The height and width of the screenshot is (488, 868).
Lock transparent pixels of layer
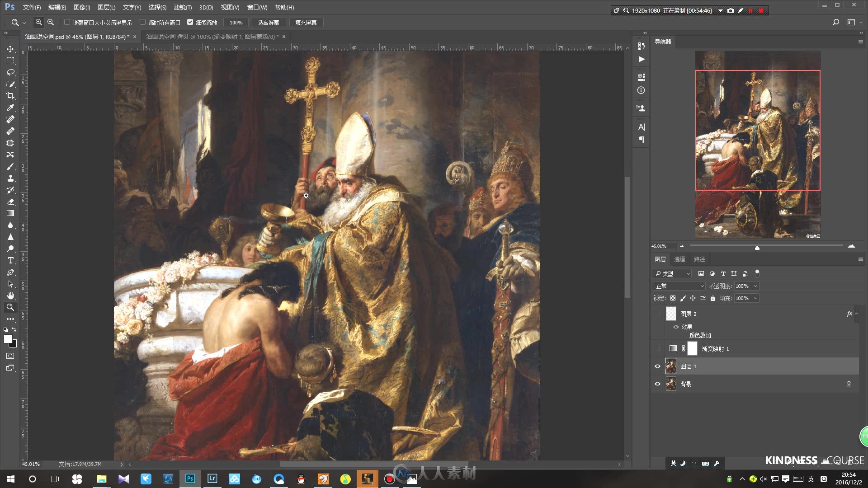pyautogui.click(x=673, y=298)
